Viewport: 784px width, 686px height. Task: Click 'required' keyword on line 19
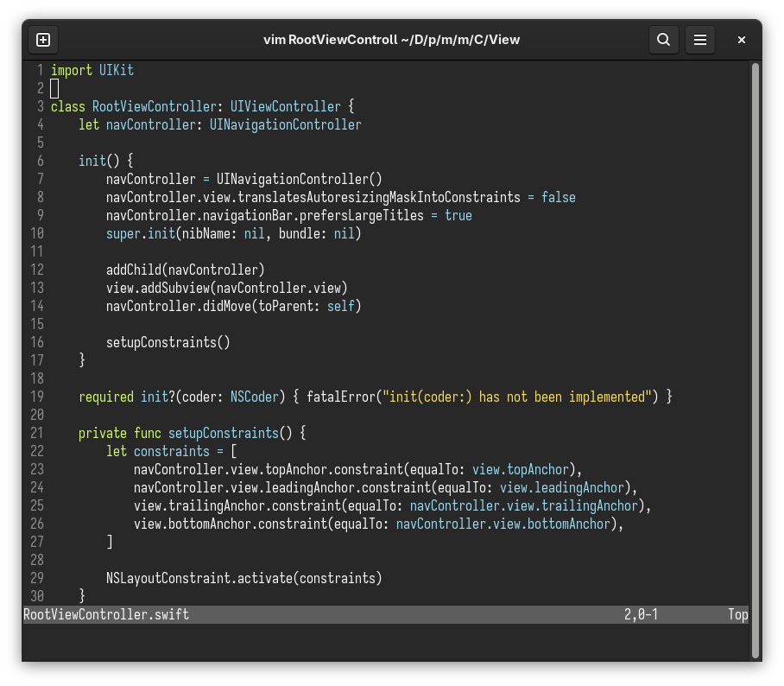106,397
